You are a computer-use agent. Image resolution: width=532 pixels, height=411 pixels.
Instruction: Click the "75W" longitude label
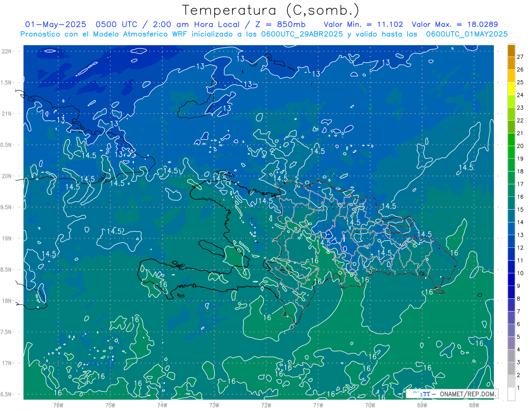[x=110, y=405]
